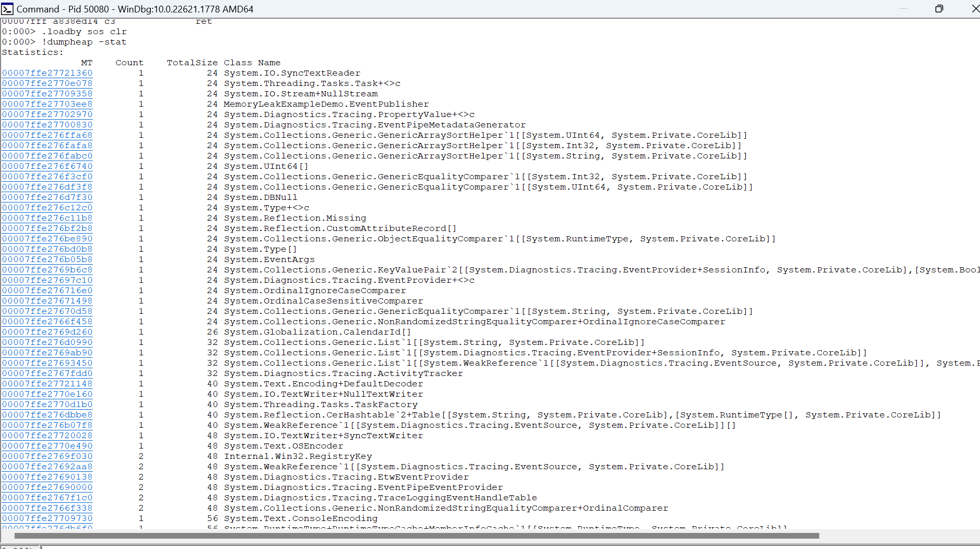Click the loadby sos clr command text
980x549 pixels.
coord(83,32)
